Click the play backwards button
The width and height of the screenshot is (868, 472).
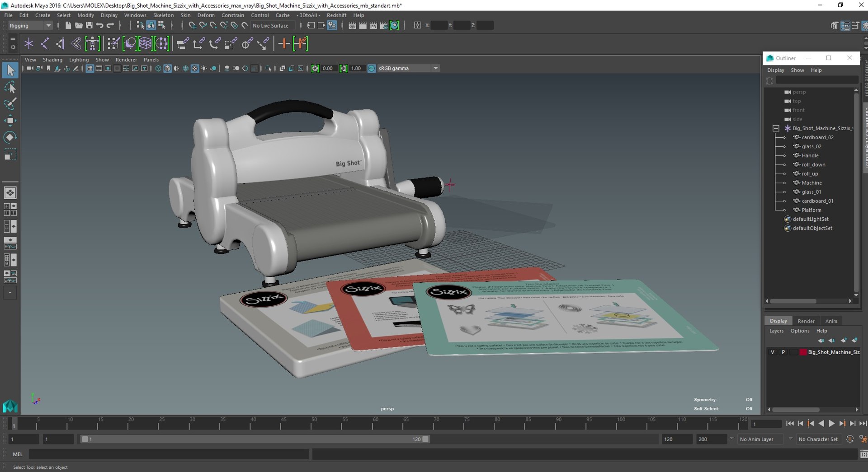pos(821,424)
